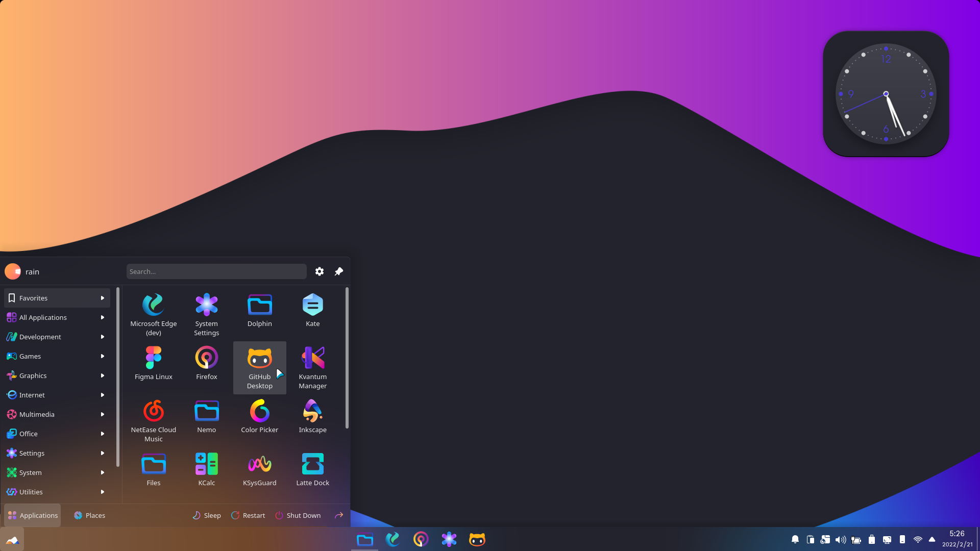Screen dimensions: 980x551
Task: Open KSysGuard system monitor
Action: (x=260, y=473)
